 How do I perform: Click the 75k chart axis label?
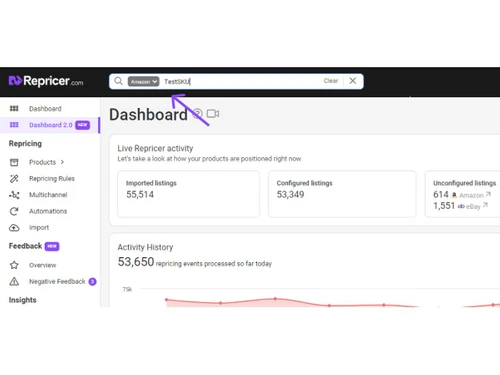(x=127, y=289)
